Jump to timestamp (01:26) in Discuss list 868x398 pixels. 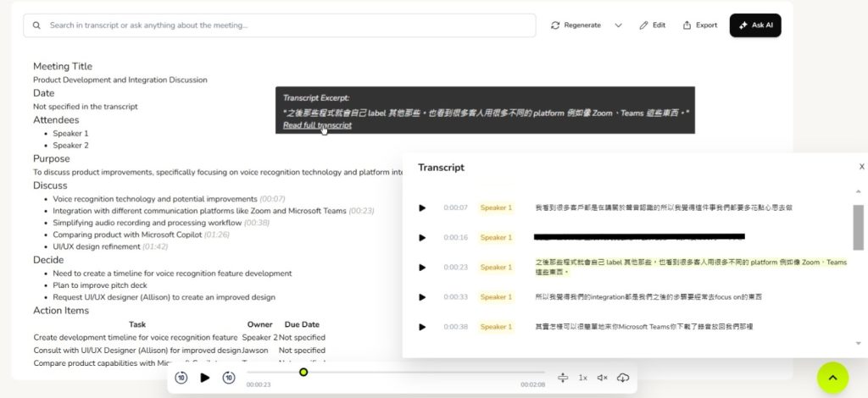(217, 235)
